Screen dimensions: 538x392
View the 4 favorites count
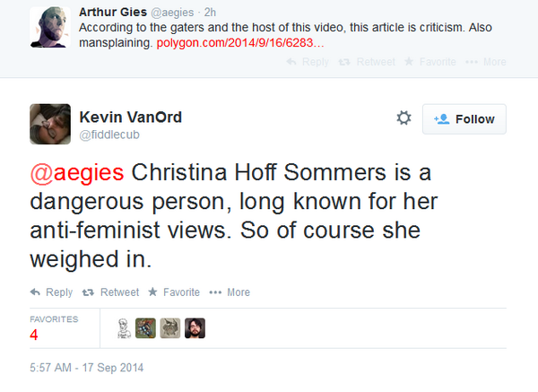[x=33, y=335]
